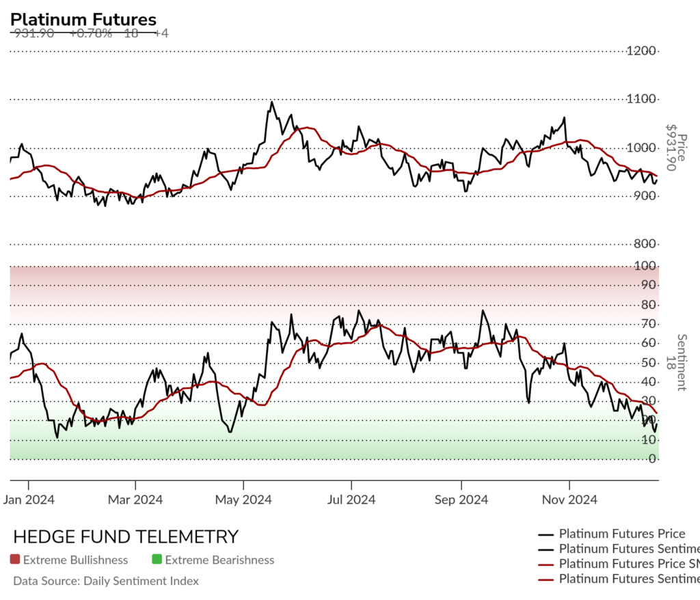Select the Mar 2024 axis label

pos(135,499)
